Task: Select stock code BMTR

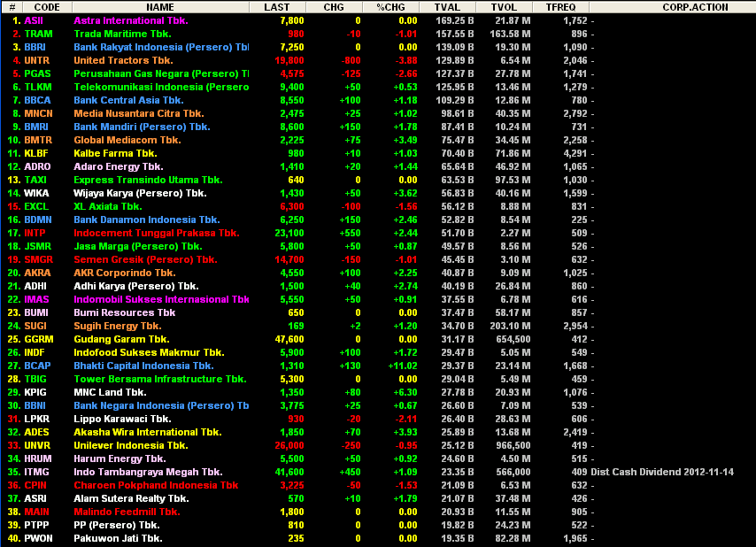Action: click(38, 140)
